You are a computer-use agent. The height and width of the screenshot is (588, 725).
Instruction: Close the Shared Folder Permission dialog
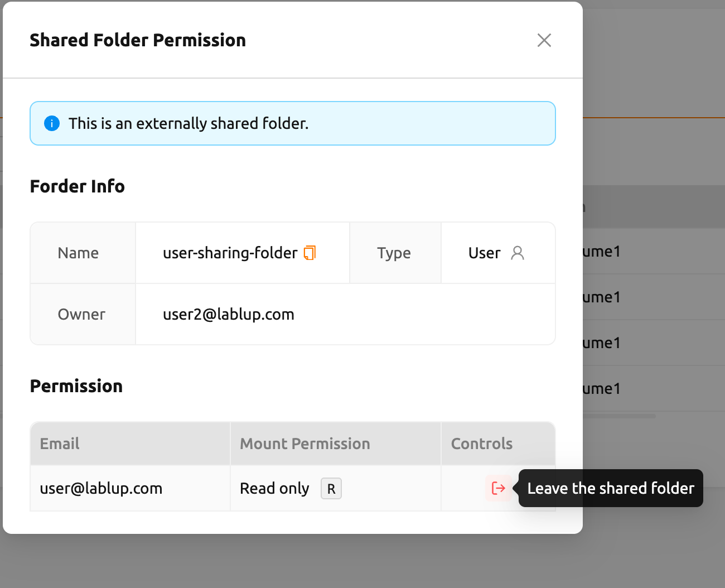[544, 40]
